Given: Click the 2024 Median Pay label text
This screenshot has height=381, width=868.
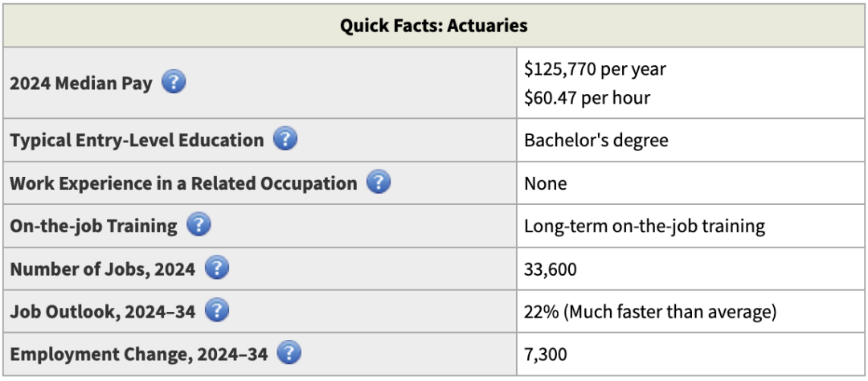Looking at the screenshot, I should click(x=81, y=83).
